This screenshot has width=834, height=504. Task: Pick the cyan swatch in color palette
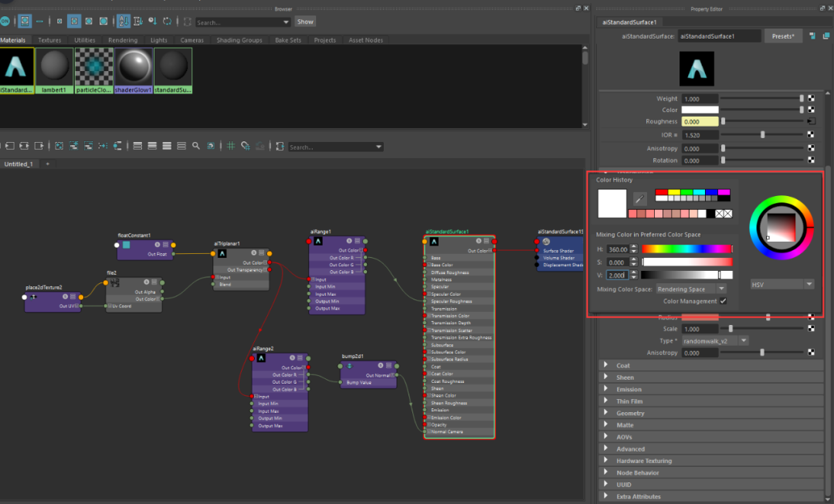click(699, 192)
